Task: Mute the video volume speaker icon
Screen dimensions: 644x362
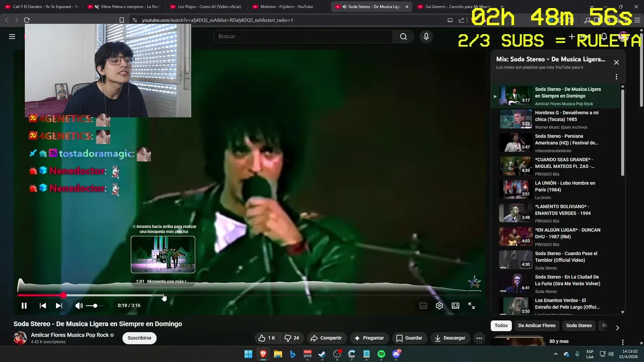Action: pos(79,306)
